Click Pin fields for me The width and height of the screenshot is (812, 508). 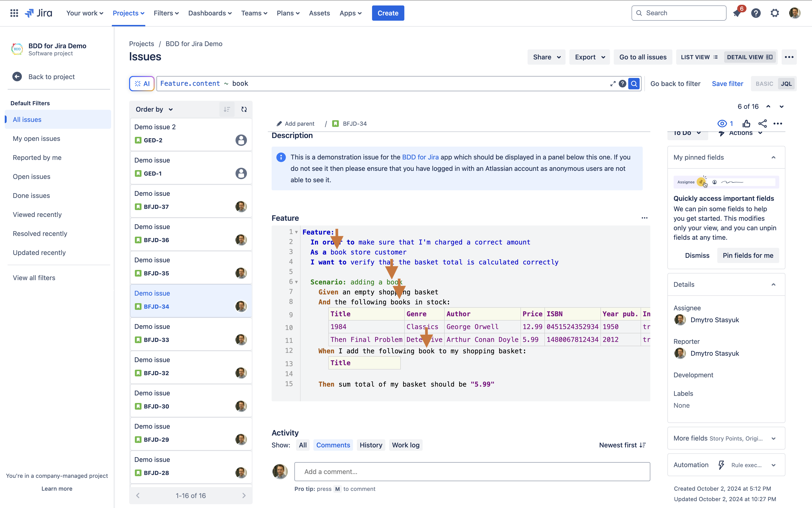748,255
